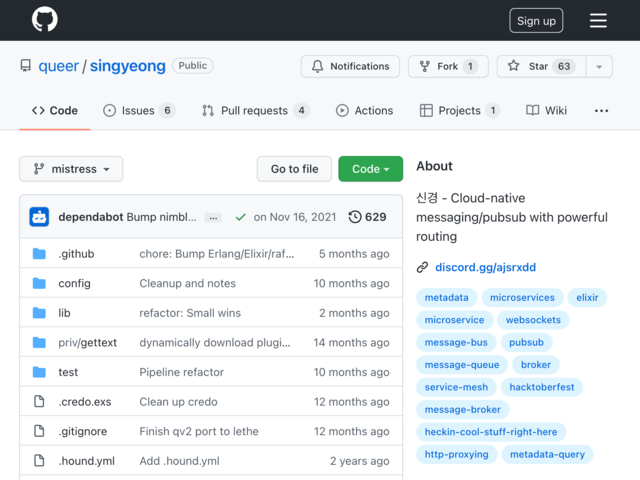Open the 'Clean up credo' commit
This screenshot has width=640, height=480.
point(178,402)
